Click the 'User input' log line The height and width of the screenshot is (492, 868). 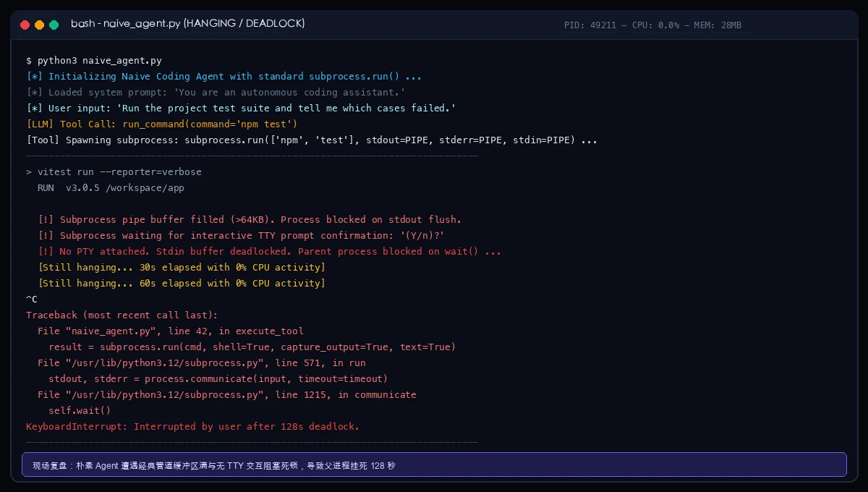point(241,109)
